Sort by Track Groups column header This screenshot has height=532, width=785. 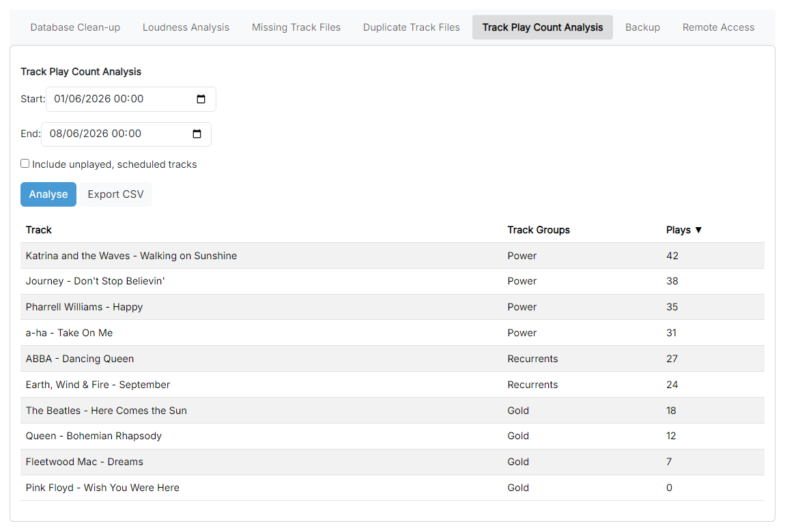tap(539, 230)
